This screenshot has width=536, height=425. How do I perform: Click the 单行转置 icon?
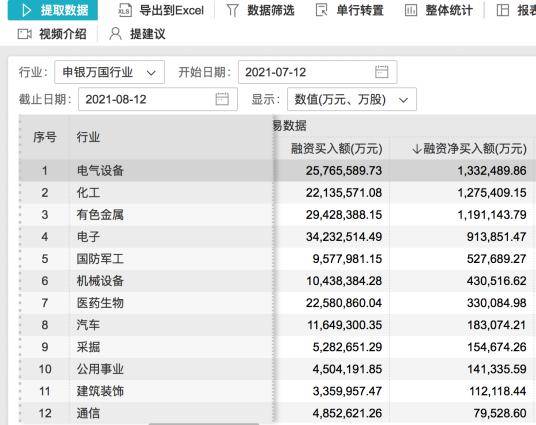pos(322,10)
